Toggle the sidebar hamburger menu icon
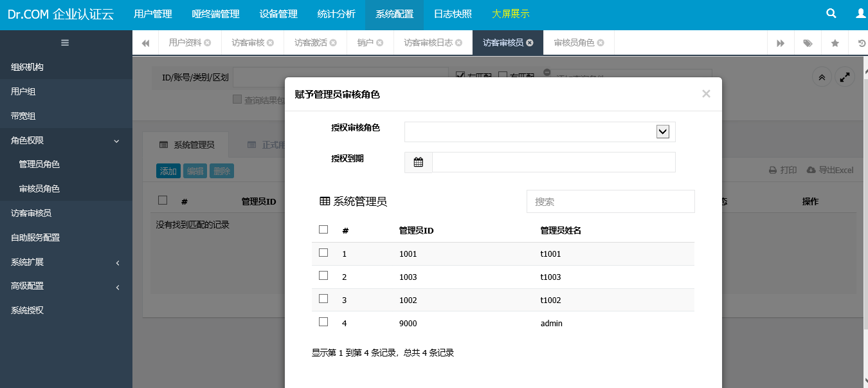868x388 pixels. coord(65,43)
